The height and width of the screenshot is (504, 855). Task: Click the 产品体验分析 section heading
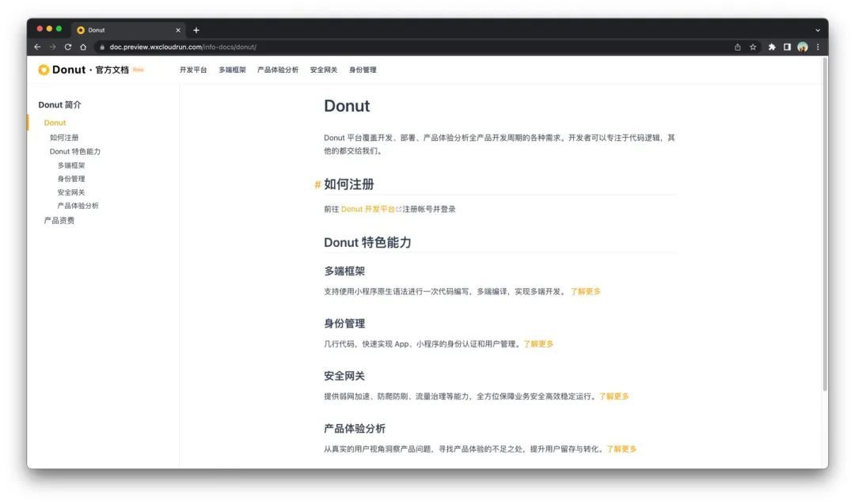[x=355, y=428]
